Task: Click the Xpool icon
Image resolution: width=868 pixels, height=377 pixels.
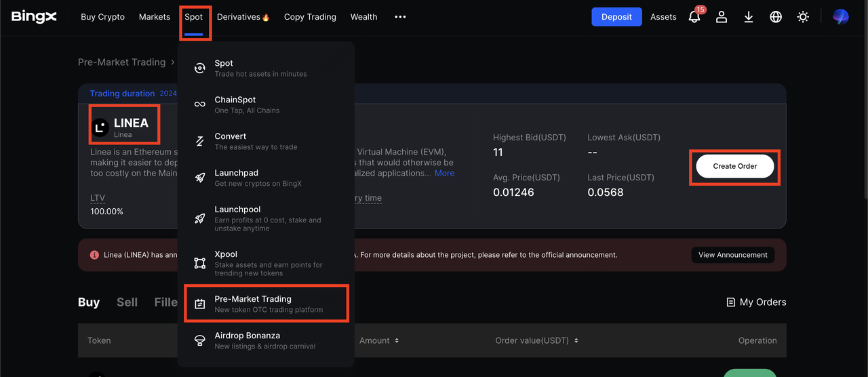Action: coord(199,263)
